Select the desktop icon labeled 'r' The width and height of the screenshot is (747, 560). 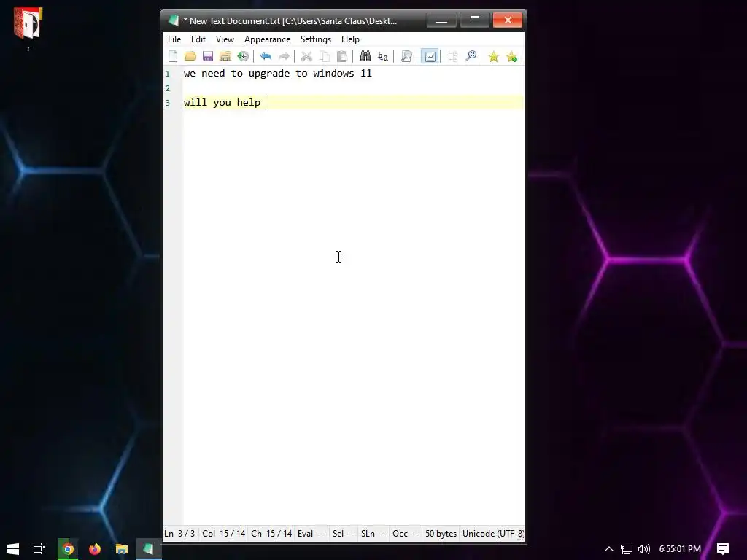tap(28, 29)
